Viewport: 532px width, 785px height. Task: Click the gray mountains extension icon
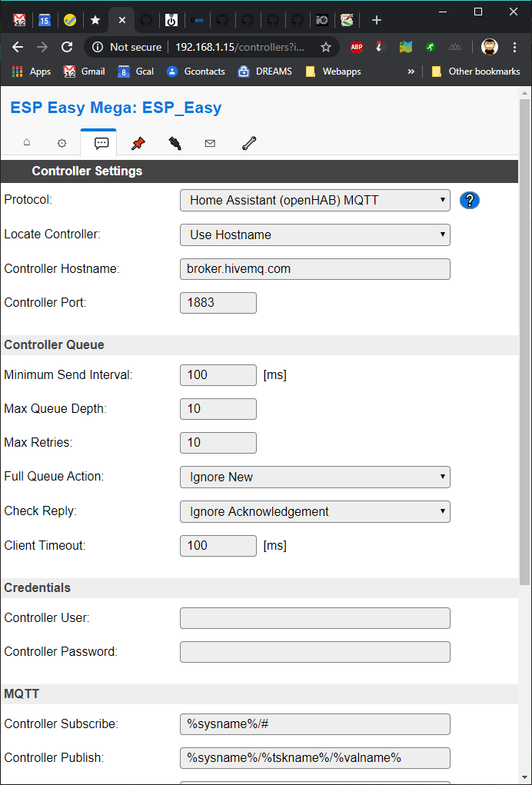pos(455,47)
